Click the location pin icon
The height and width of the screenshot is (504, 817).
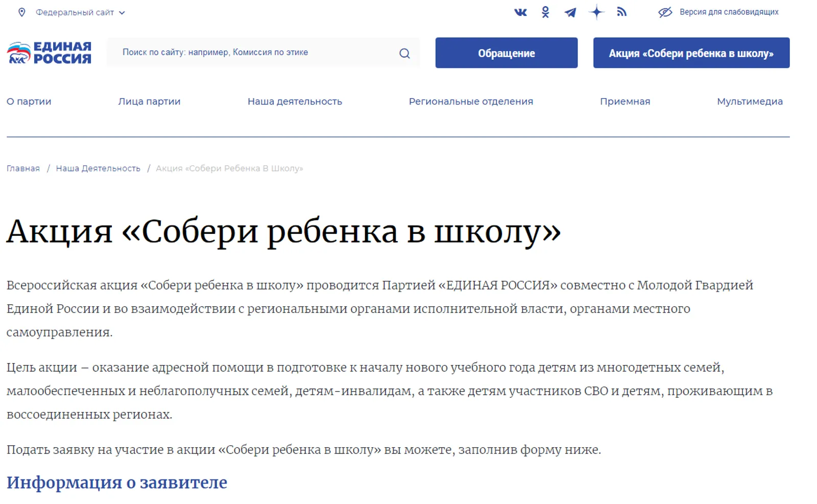click(21, 12)
